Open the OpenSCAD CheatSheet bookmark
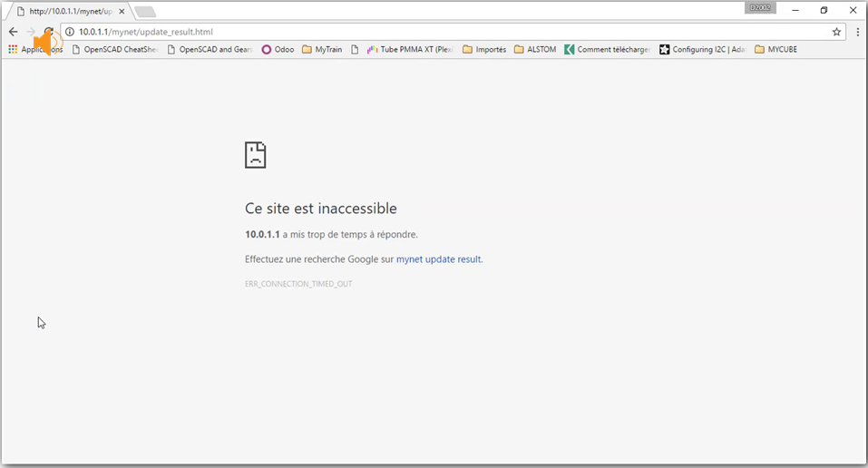 (x=115, y=49)
